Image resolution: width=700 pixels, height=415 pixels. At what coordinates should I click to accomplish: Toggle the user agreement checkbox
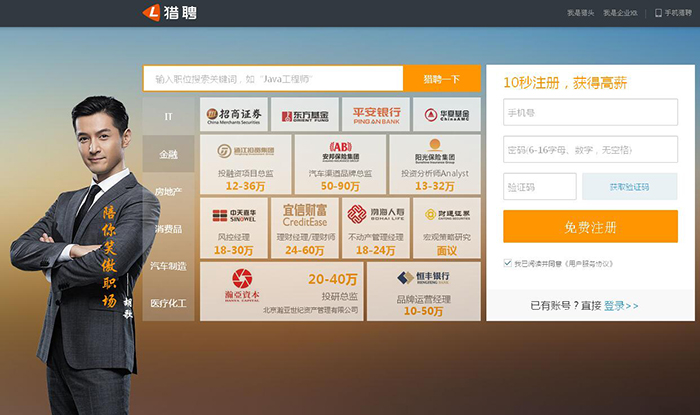tap(508, 263)
